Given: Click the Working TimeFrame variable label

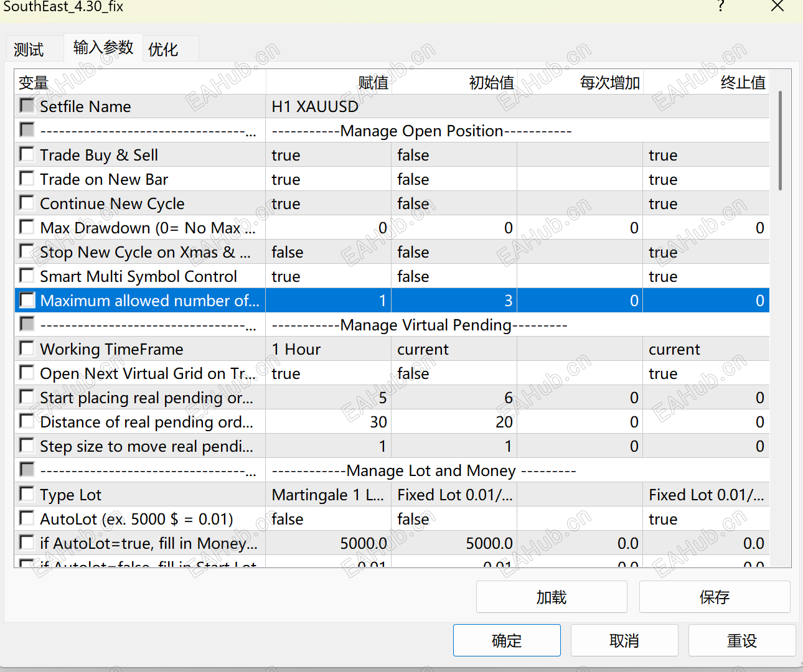Looking at the screenshot, I should 111,349.
